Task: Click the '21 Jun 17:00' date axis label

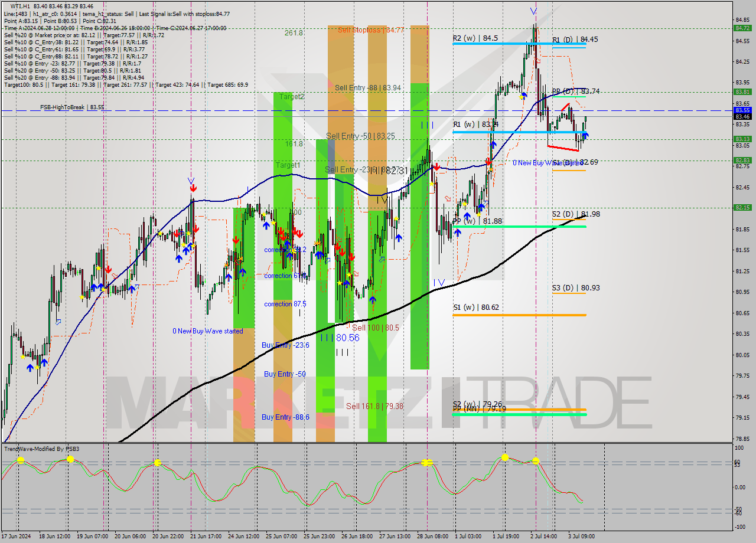Action: click(206, 537)
